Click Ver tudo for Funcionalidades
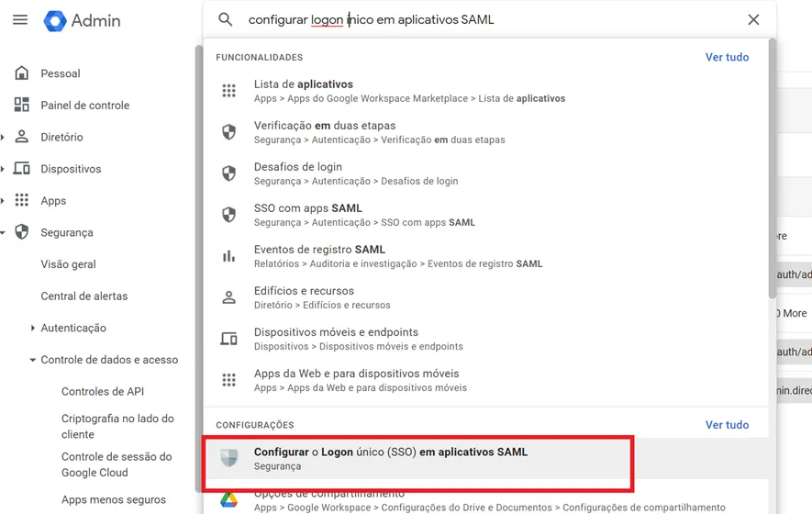 [727, 57]
